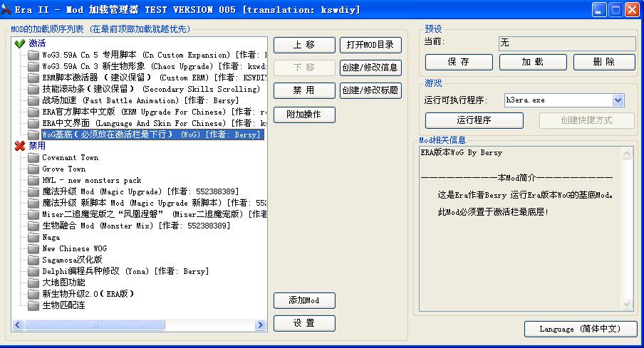Click folder icon of Grove Town mod
This screenshot has height=348, width=644.
33,169
